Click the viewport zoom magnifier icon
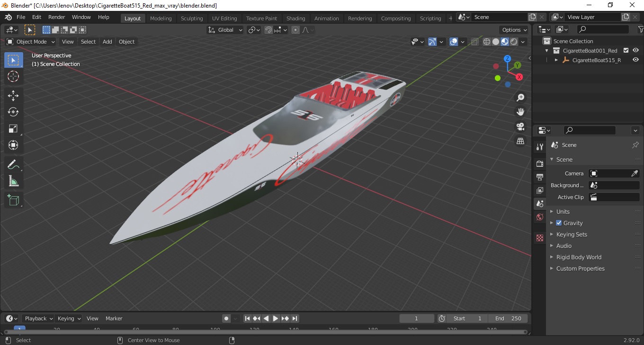 520,98
